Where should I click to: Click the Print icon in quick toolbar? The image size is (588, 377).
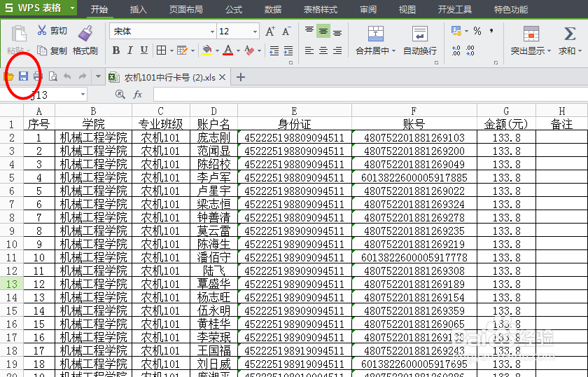(x=38, y=76)
